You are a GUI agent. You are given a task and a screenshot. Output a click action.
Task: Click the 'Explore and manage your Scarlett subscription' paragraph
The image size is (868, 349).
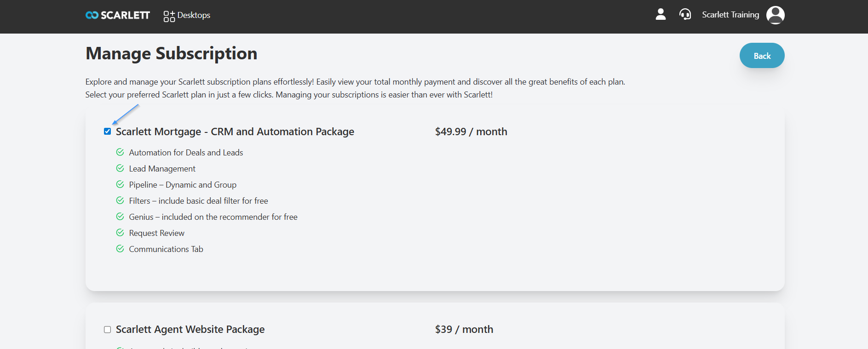pos(355,88)
